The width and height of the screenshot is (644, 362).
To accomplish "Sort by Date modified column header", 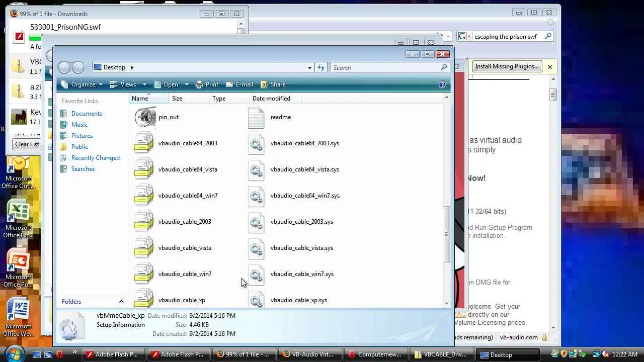I will pyautogui.click(x=275, y=99).
